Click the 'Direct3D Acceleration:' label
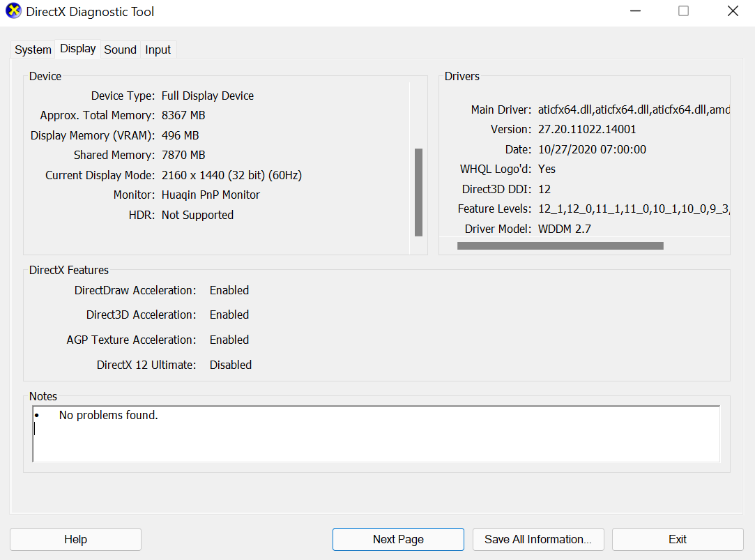The image size is (755, 560). click(x=141, y=315)
